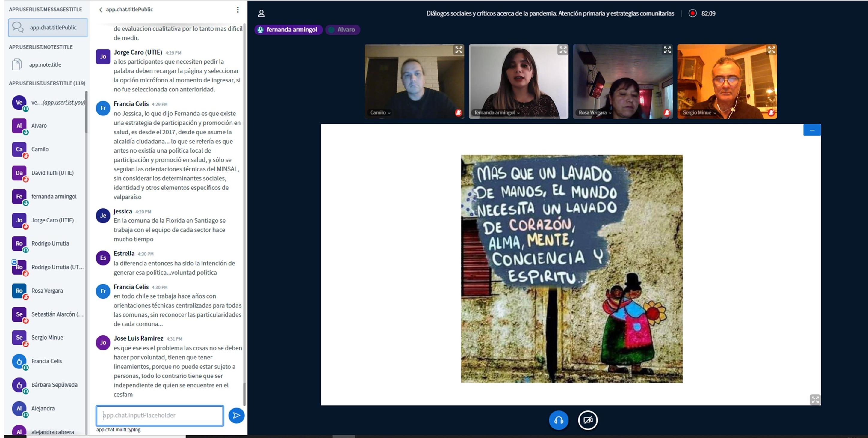The height and width of the screenshot is (438, 868).
Task: Click Francia Celis 4:29 PM message avatar
Action: 103,108
